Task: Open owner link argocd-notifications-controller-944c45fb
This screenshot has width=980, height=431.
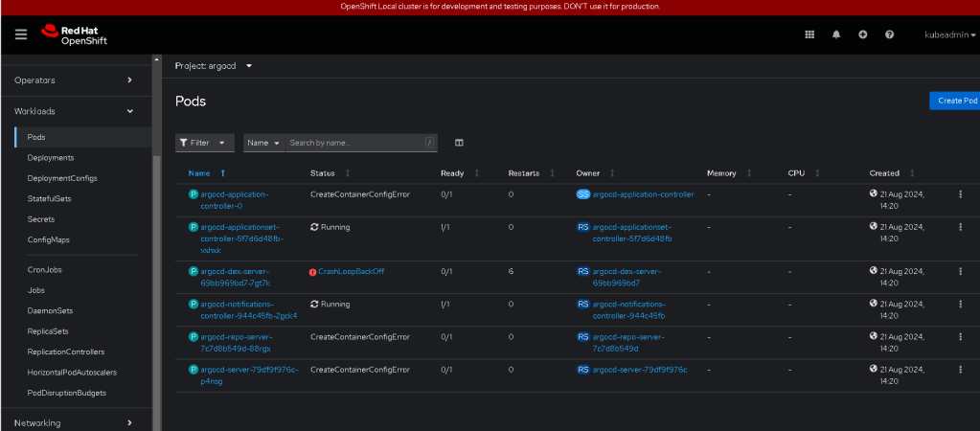Action: [x=629, y=309]
